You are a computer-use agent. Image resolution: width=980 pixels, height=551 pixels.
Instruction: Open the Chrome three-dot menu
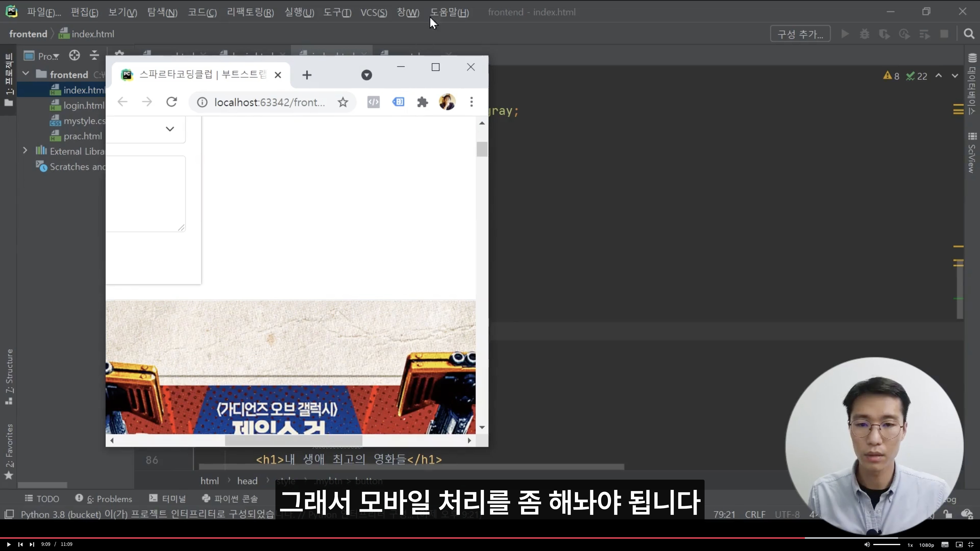(471, 102)
